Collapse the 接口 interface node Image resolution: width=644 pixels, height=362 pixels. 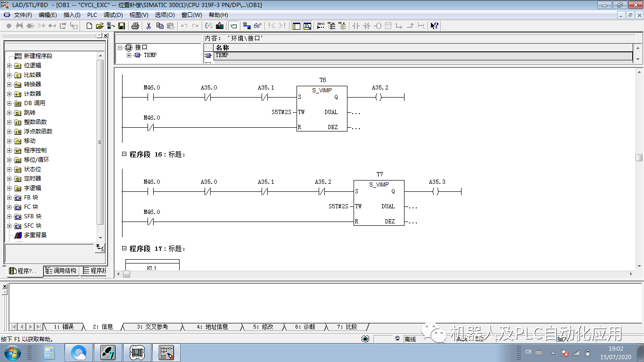(120, 48)
